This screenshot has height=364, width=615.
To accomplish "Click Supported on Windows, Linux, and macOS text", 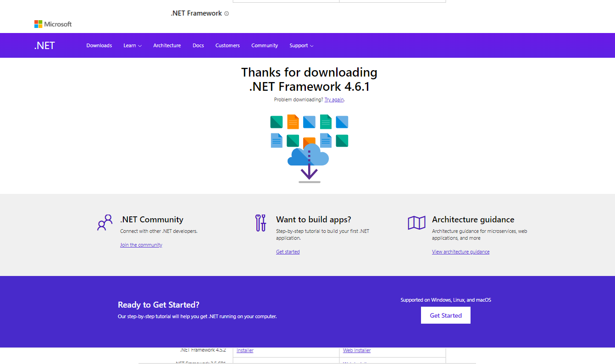I will (x=446, y=300).
